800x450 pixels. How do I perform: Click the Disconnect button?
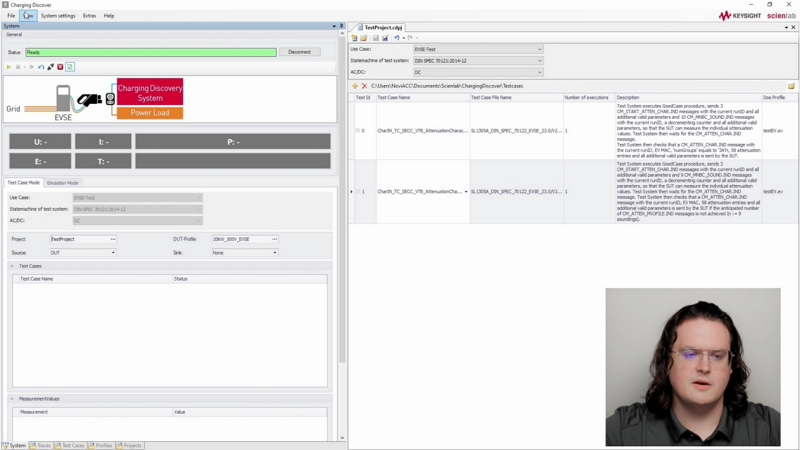298,52
